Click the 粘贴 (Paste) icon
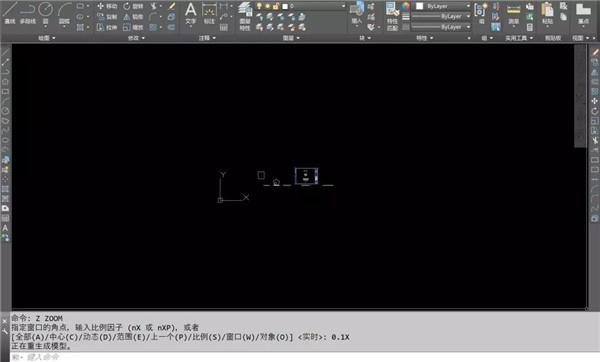 click(x=548, y=13)
